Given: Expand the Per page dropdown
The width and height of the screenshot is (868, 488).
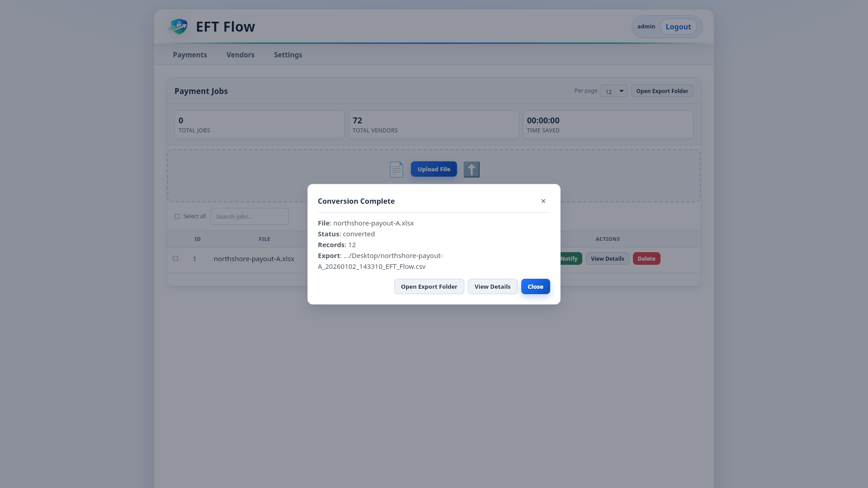Looking at the screenshot, I should point(613,91).
